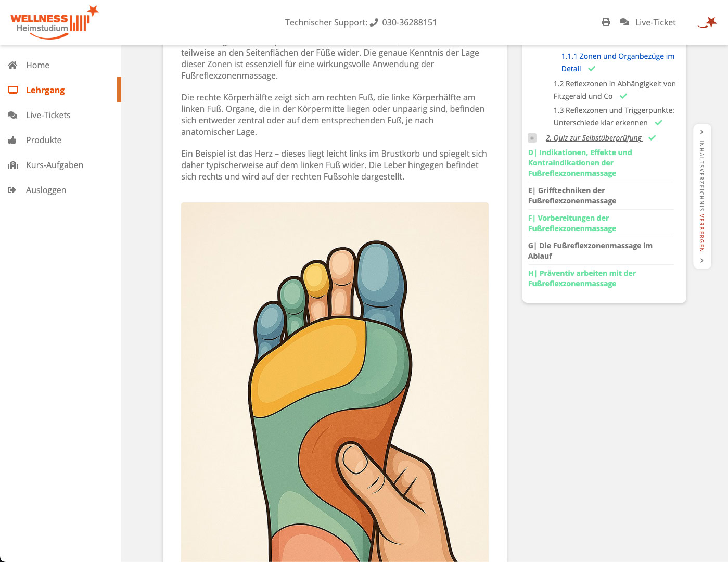Open Lehrgang in the sidebar
The image size is (728, 562).
point(45,90)
